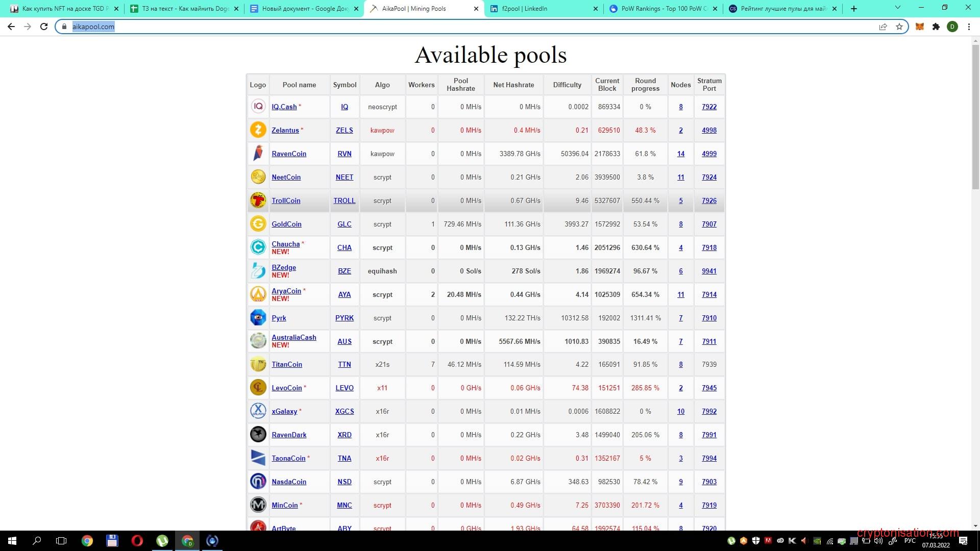
Task: Click the NasdaCoin logo icon
Action: (258, 481)
